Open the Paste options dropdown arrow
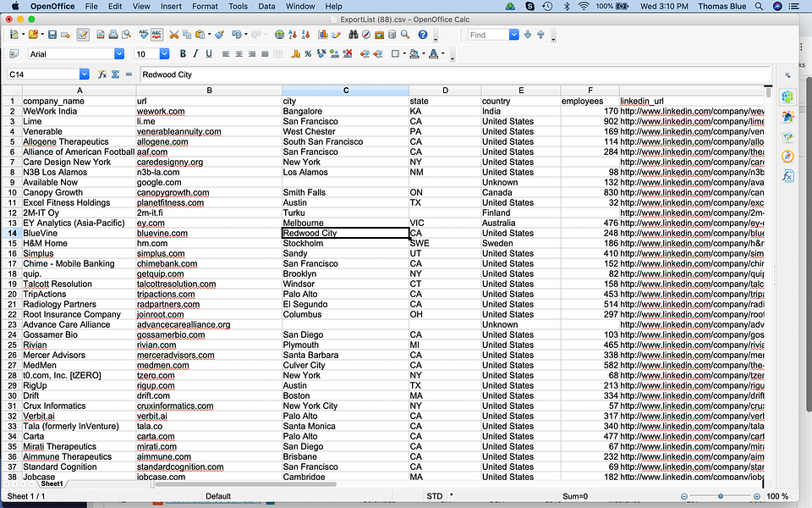This screenshot has width=812, height=508. coord(209,35)
